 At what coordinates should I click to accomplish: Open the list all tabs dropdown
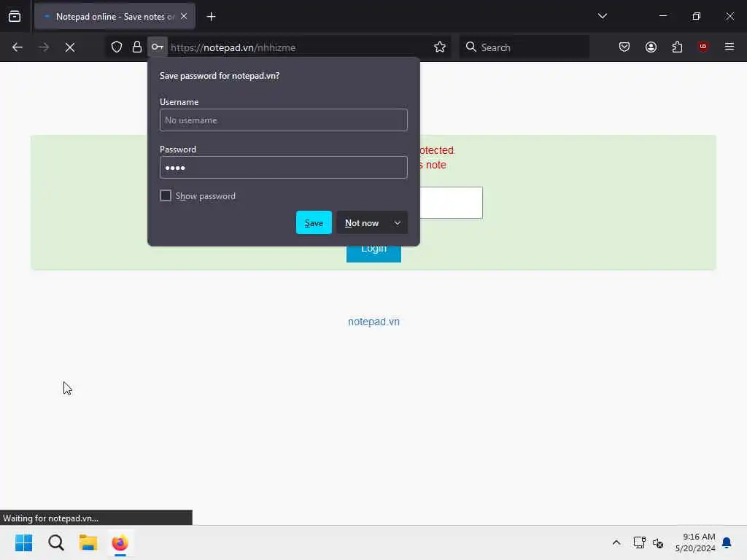602,16
